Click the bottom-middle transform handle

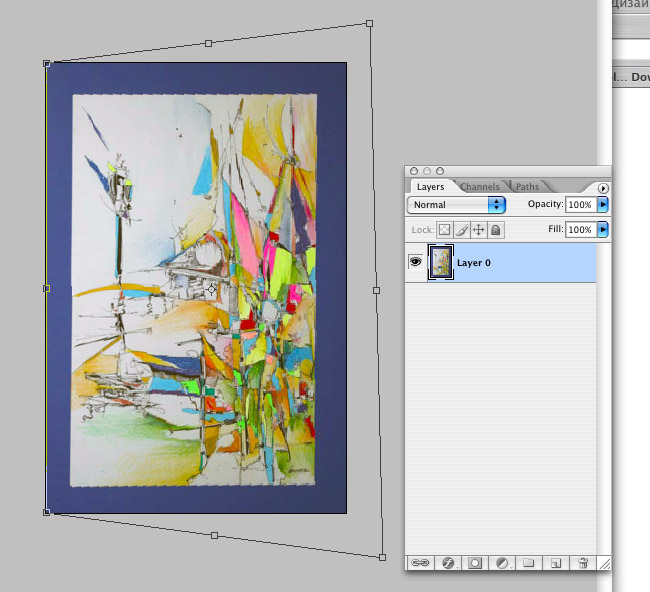click(214, 535)
